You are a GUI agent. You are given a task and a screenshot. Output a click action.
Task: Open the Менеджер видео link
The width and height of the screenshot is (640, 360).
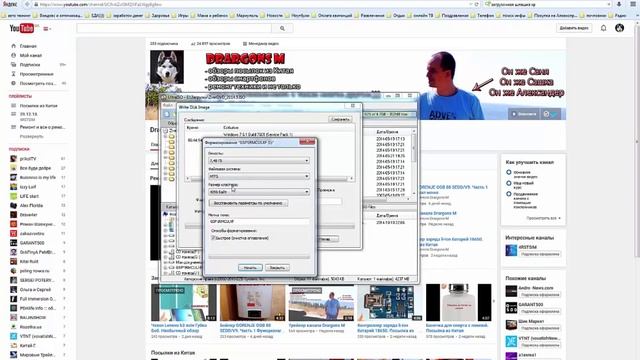click(x=261, y=43)
